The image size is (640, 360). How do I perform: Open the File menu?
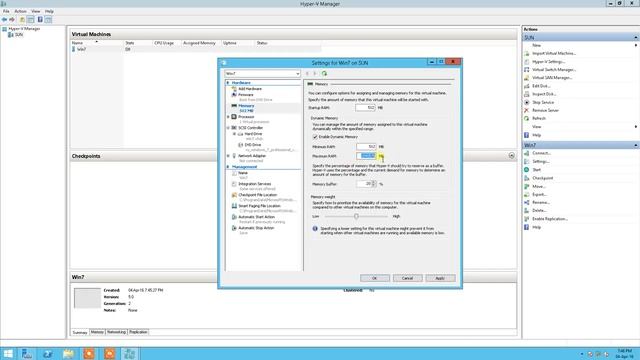[6, 11]
